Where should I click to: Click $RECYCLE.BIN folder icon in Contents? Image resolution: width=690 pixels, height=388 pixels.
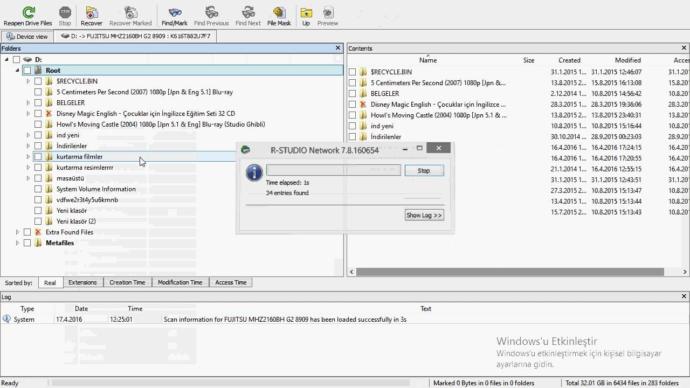[363, 72]
